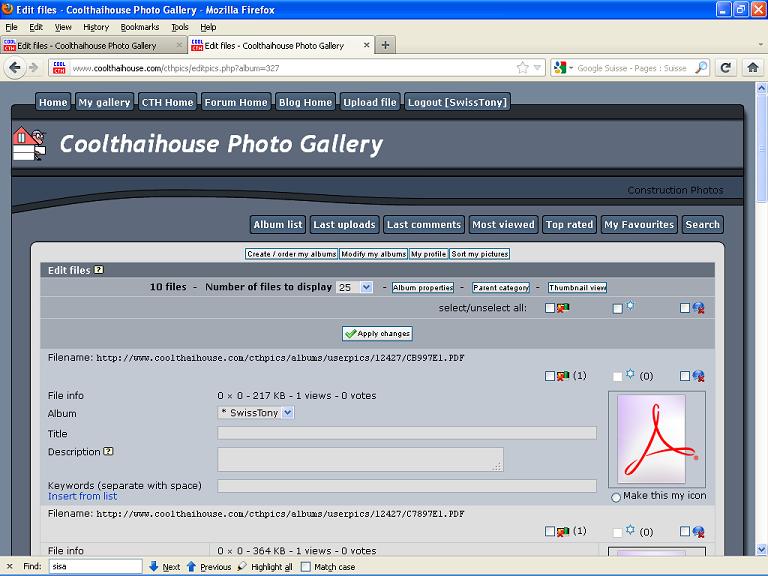This screenshot has width=768, height=576.
Task: Open the Bookmarks menu
Action: pyautogui.click(x=139, y=27)
